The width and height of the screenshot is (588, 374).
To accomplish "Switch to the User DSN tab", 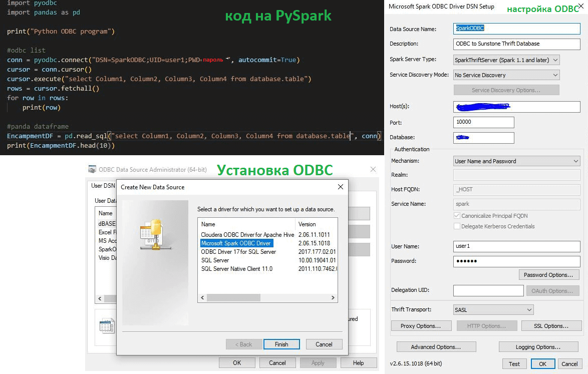I will coord(102,186).
